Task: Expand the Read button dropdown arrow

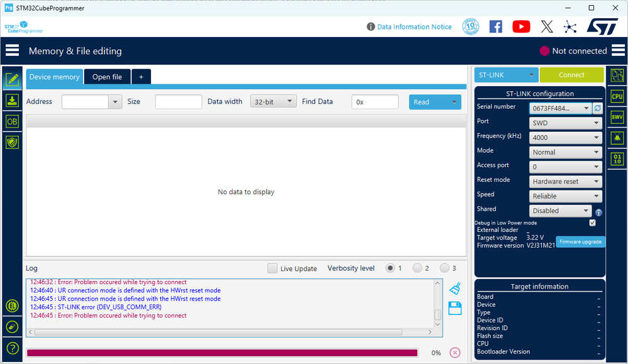Action: coord(454,102)
